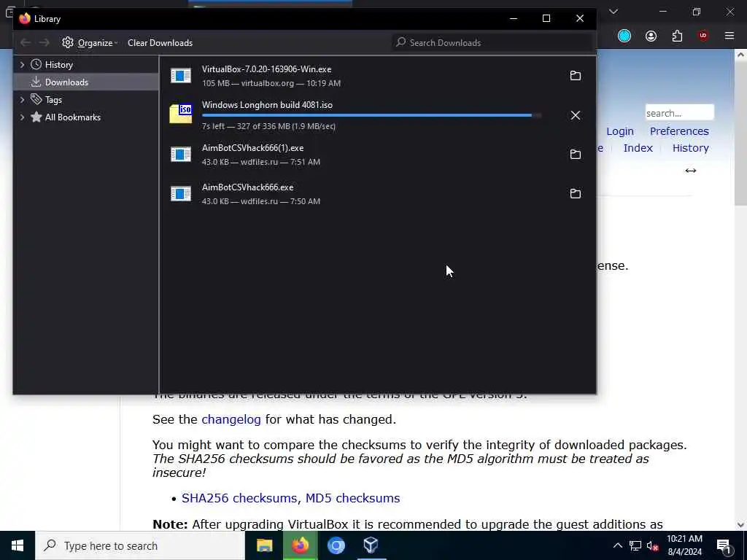Go back in Library navigation
The width and height of the screenshot is (747, 560).
(26, 43)
